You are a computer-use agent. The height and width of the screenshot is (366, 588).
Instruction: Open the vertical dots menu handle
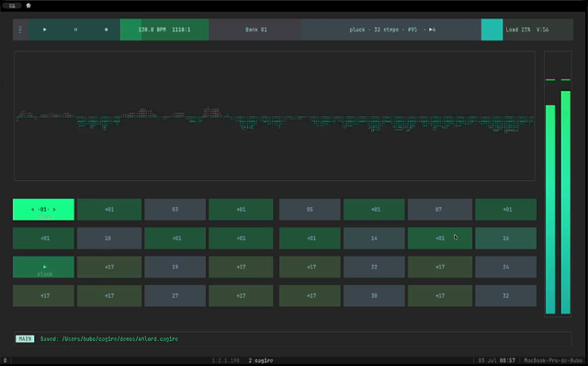(x=20, y=29)
